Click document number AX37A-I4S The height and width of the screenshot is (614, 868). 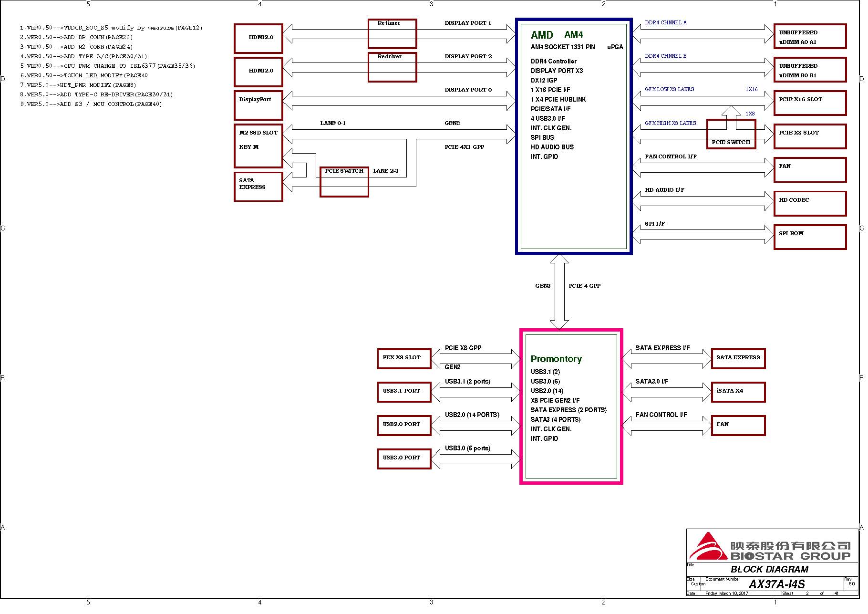coord(777,584)
